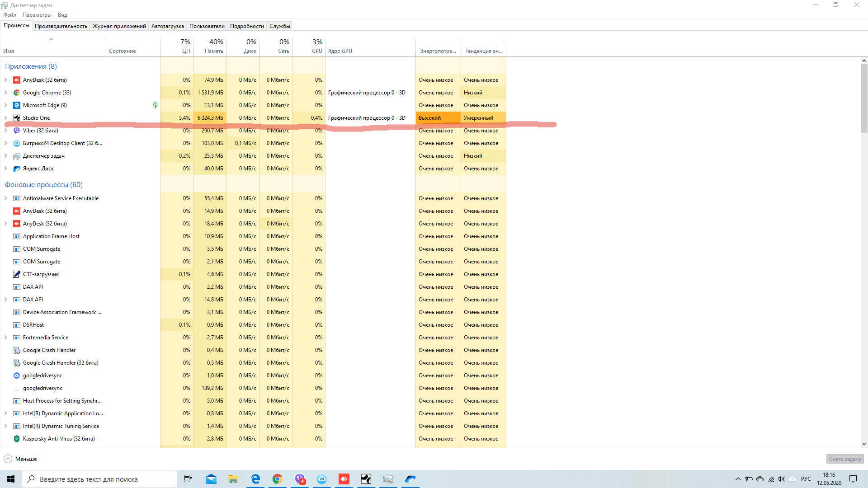This screenshot has width=868, height=488.
Task: Click the Yandex.Disk process icon
Action: (x=17, y=169)
